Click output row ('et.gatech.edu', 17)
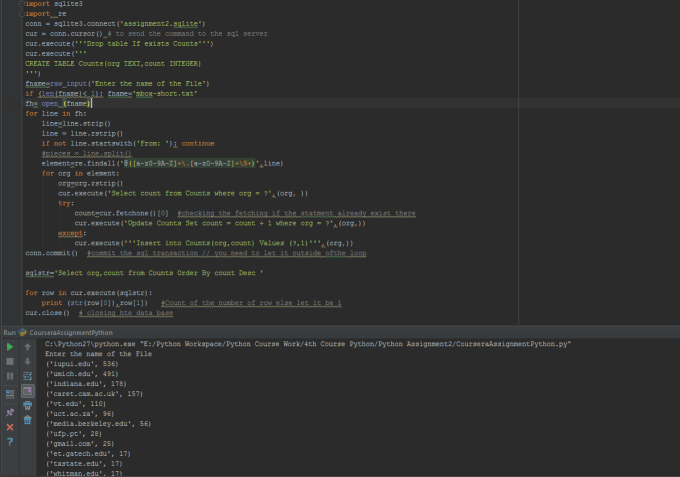Viewport: 680px width, 477px height. [x=88, y=454]
